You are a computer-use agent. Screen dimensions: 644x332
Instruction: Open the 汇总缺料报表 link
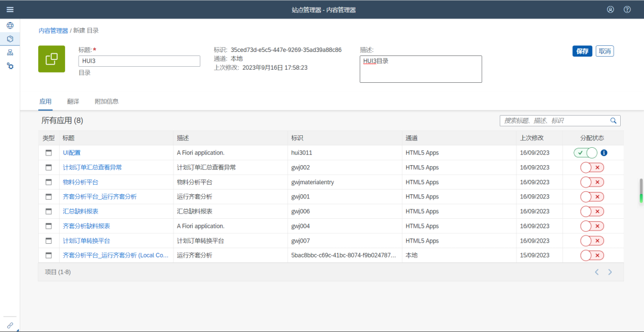click(80, 212)
